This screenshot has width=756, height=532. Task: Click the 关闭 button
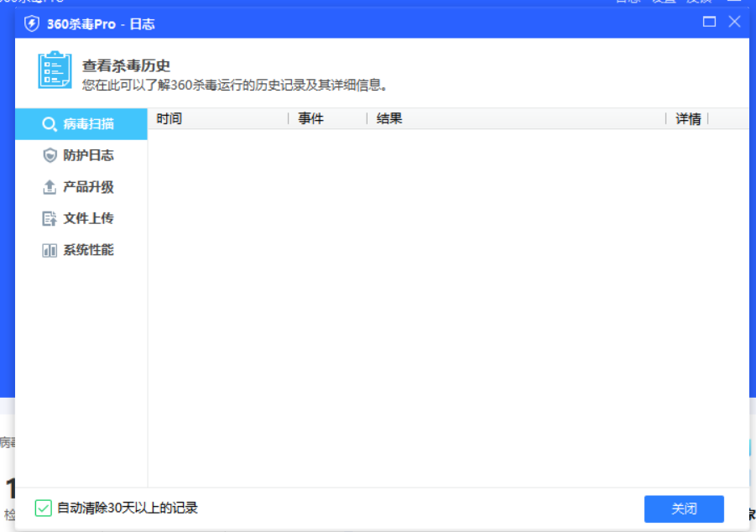point(684,509)
